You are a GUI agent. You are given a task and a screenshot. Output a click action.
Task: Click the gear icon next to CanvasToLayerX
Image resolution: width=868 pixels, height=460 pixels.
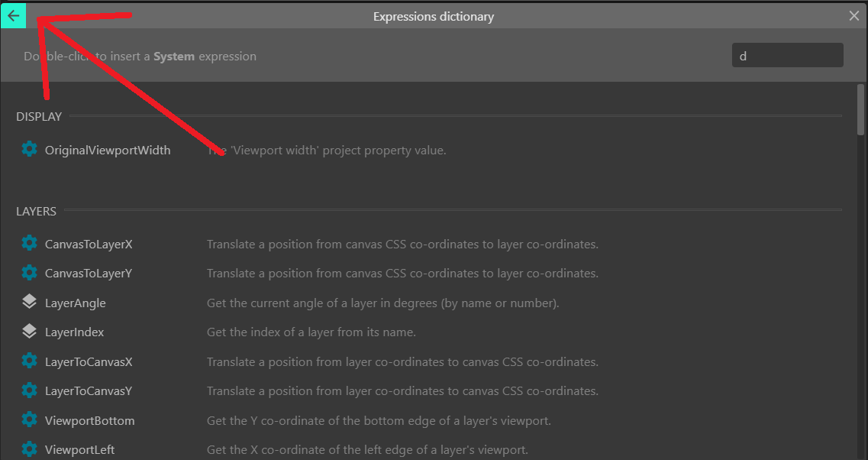coord(29,243)
